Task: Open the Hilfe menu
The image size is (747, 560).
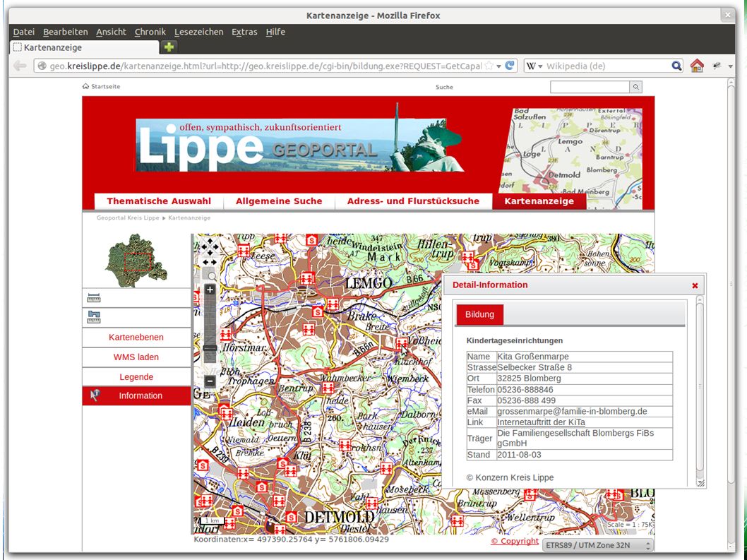Action: tap(275, 32)
